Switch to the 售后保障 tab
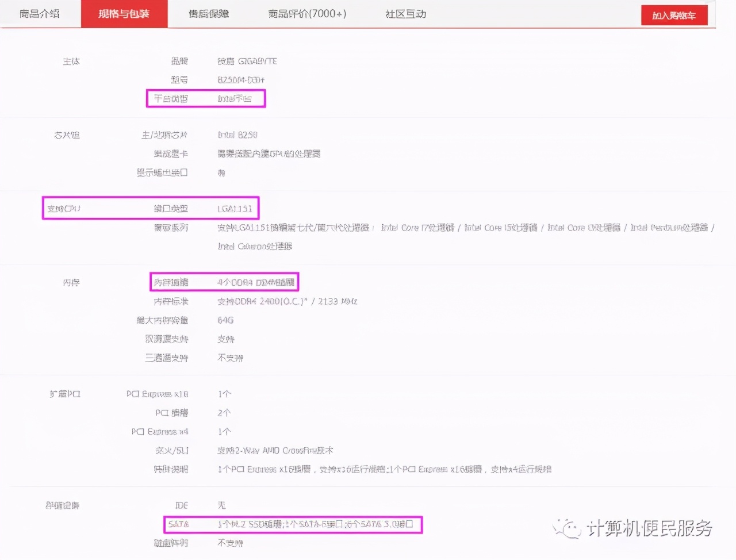This screenshot has width=736, height=560. 208,14
